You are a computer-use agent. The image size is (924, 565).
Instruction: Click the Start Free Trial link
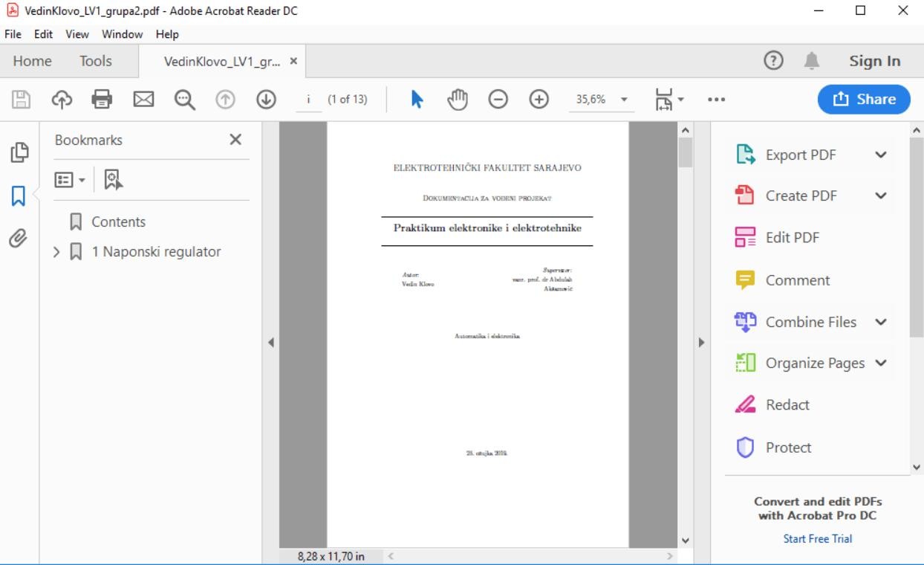click(x=818, y=538)
